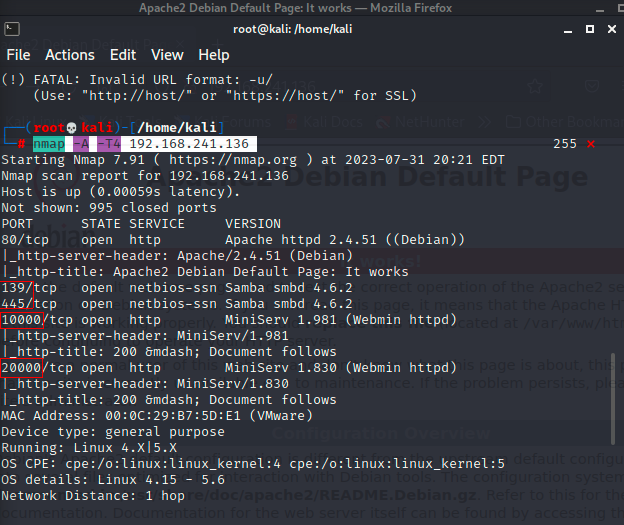The image size is (624, 525).
Task: Click the OS CPE linux_kernel:4 text
Action: 173,464
